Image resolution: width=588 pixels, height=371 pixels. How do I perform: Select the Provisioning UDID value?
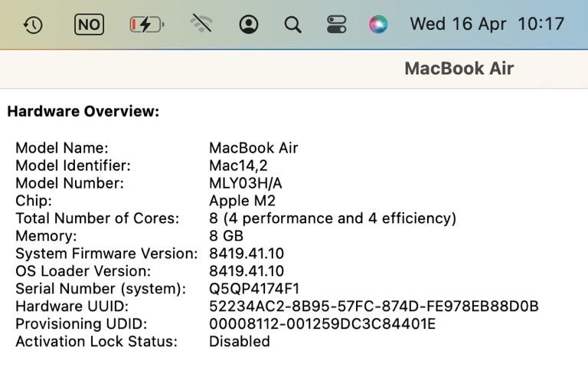pos(322,324)
